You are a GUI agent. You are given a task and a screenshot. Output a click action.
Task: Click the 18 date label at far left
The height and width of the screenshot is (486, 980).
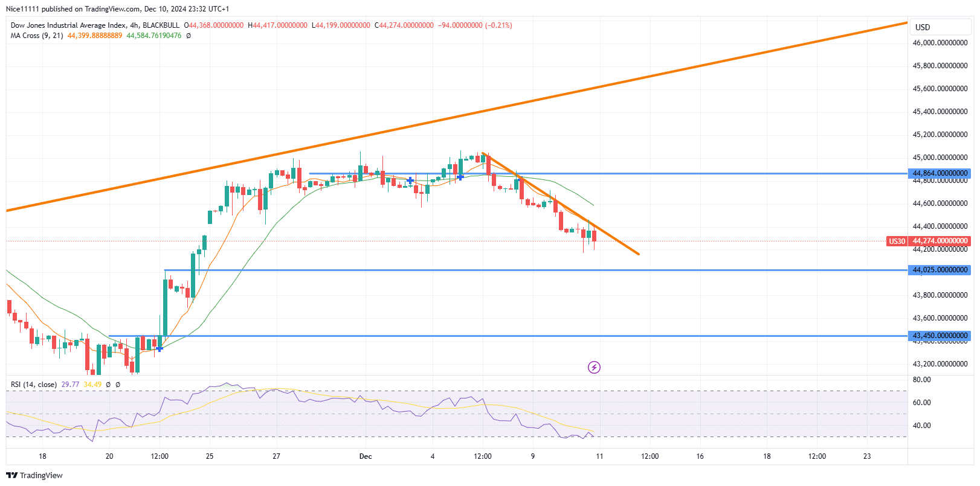[x=42, y=456]
